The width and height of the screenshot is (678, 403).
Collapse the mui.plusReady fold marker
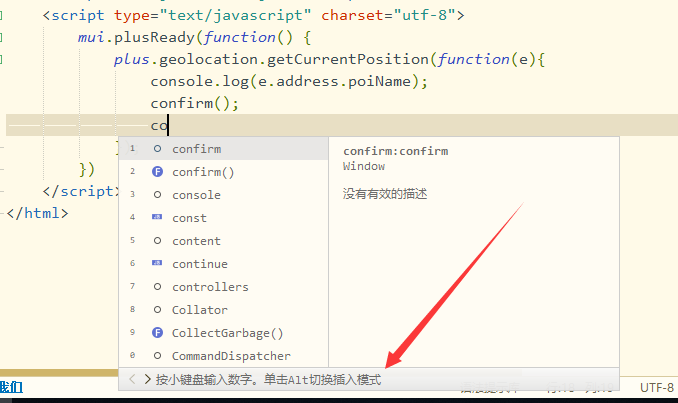coord(1,38)
